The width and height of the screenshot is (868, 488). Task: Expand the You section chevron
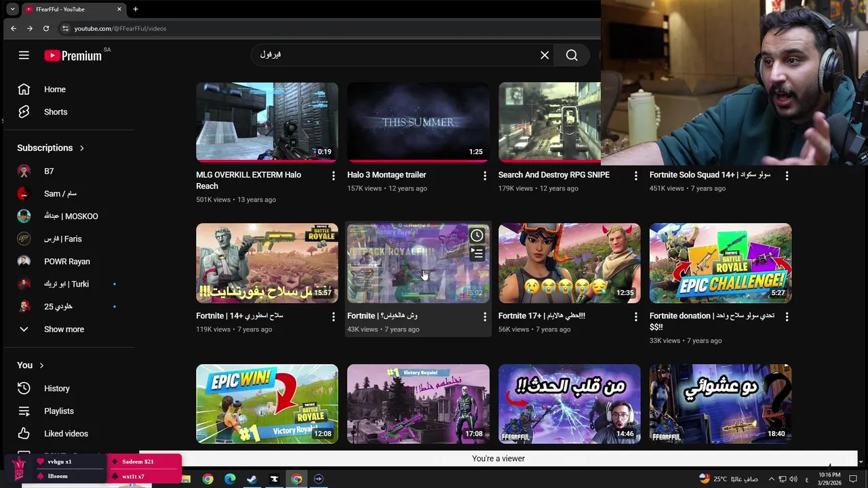(41, 365)
